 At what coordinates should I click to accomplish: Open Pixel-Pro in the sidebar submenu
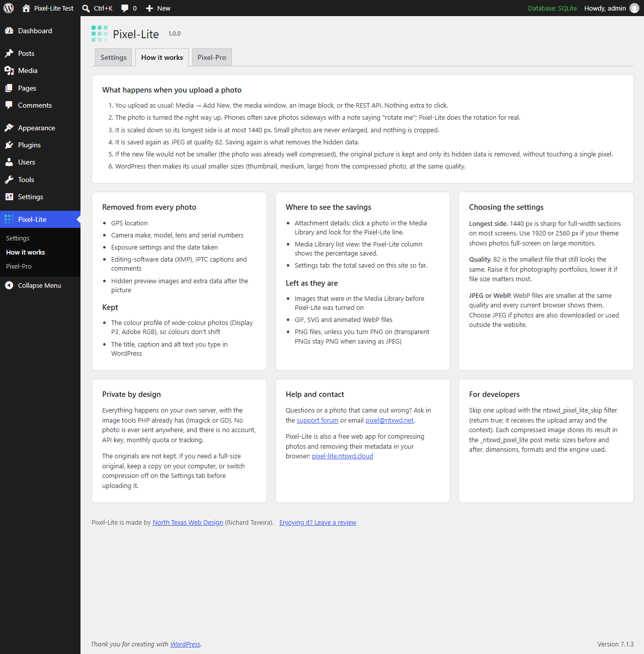click(x=19, y=266)
